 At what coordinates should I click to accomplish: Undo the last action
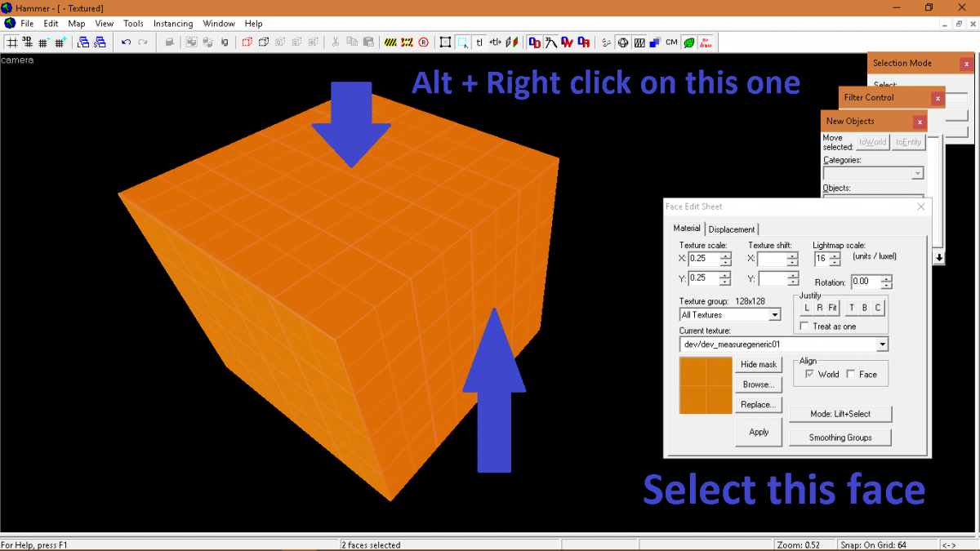126,42
